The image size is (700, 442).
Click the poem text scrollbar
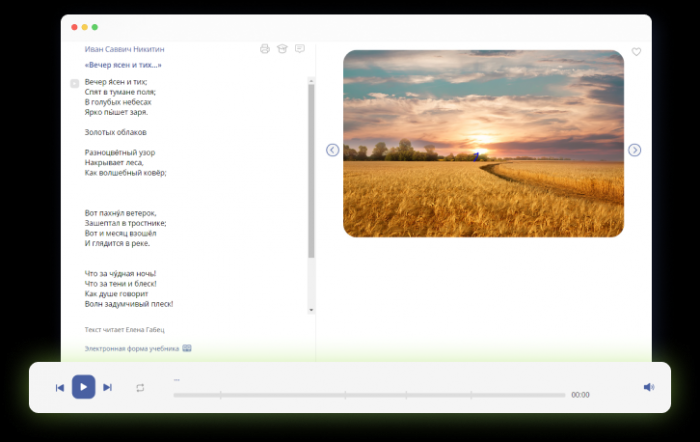(311, 170)
